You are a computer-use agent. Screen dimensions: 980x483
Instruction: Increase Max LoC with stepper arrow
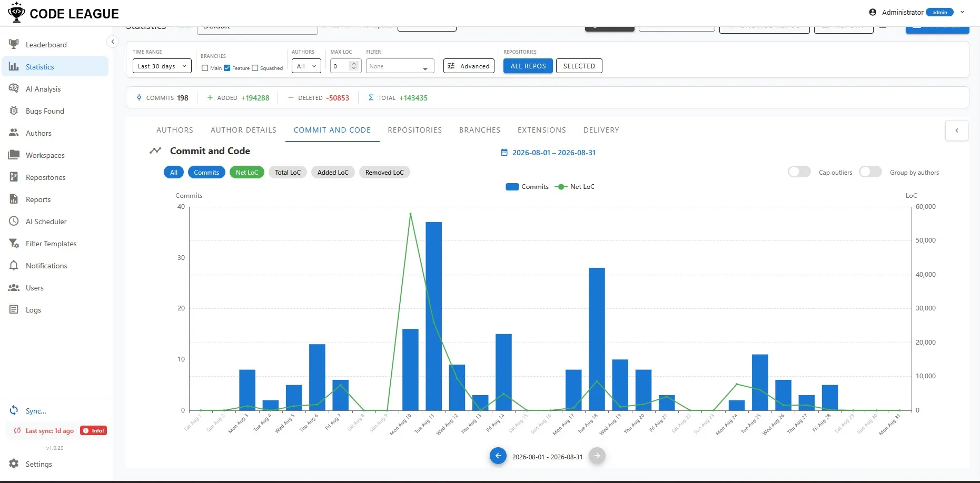[354, 64]
